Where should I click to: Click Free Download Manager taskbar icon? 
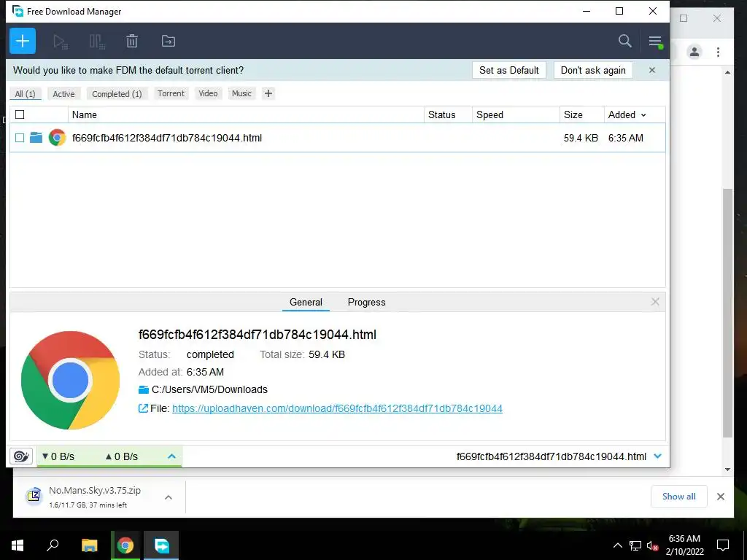pyautogui.click(x=161, y=545)
